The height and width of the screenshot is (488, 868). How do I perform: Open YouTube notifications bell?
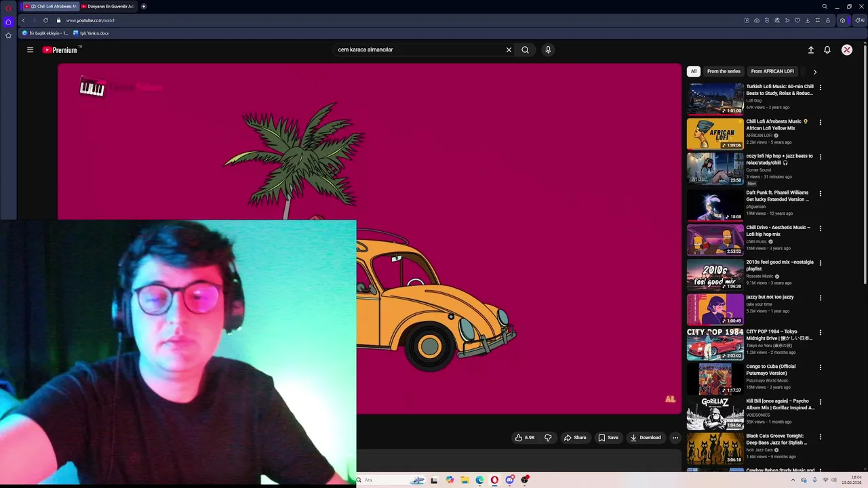coord(827,49)
